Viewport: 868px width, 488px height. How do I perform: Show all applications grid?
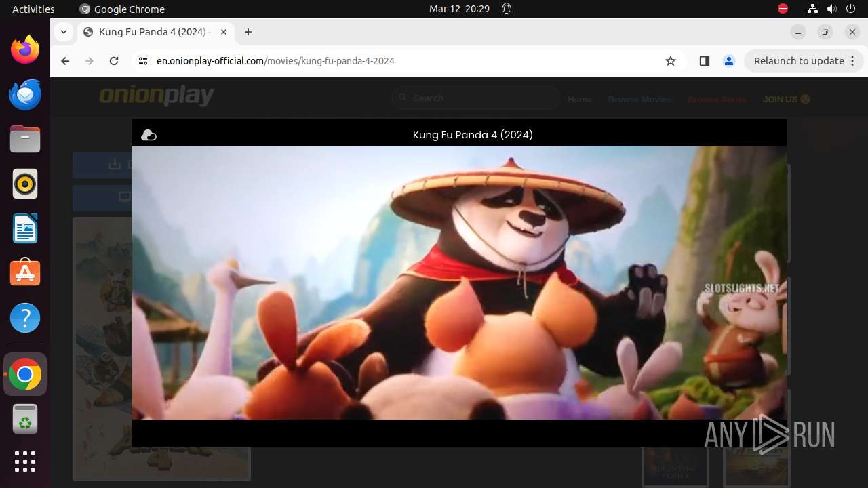[x=25, y=462]
